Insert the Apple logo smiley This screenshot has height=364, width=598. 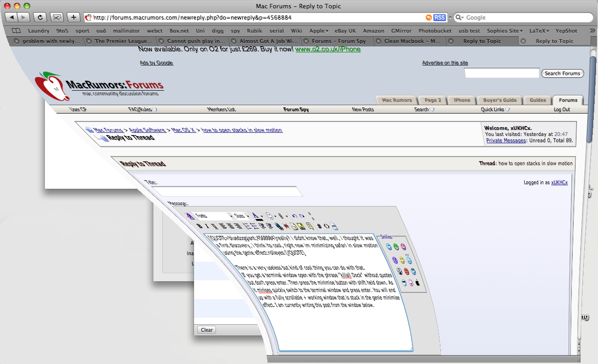[x=418, y=282]
